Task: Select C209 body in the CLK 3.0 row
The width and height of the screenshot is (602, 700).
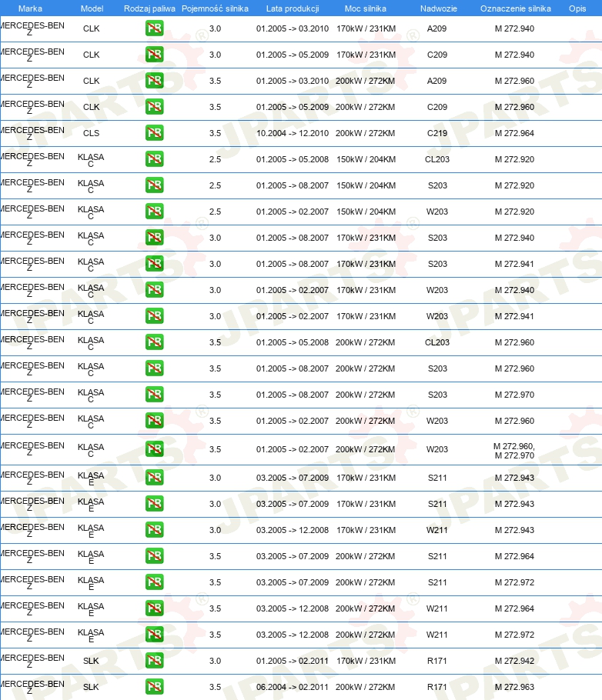Action: tap(437, 55)
